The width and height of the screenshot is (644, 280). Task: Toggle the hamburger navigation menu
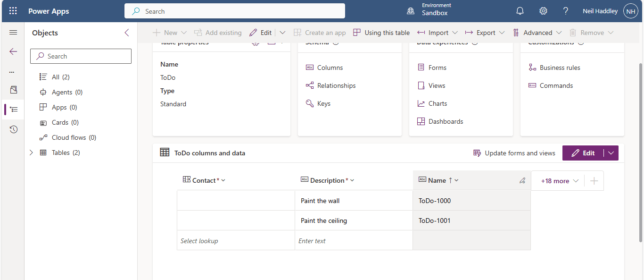tap(13, 33)
